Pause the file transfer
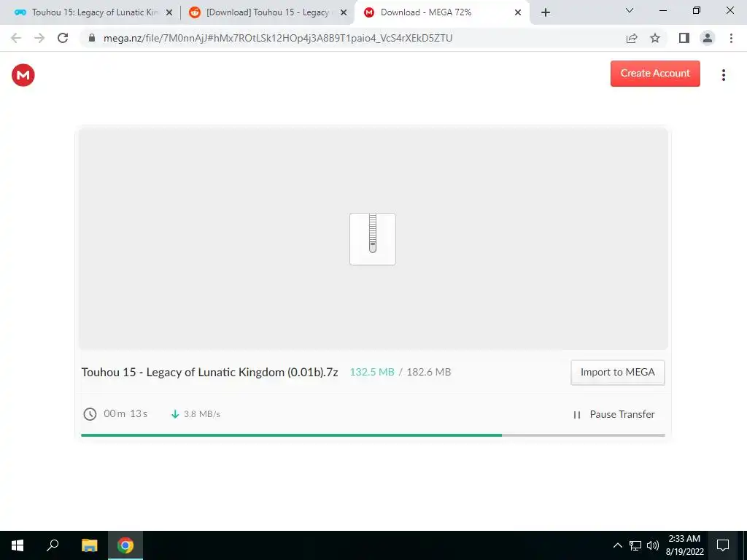The width and height of the screenshot is (747, 560). [614, 414]
